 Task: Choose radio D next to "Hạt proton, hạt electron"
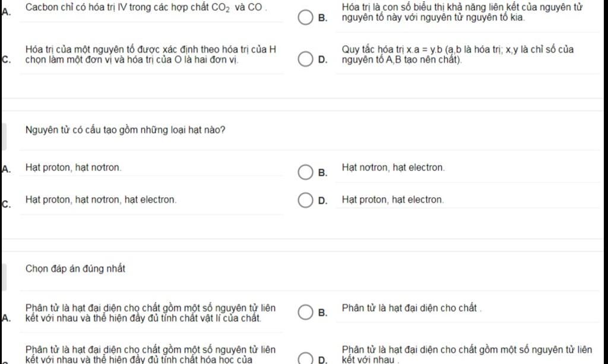point(305,201)
